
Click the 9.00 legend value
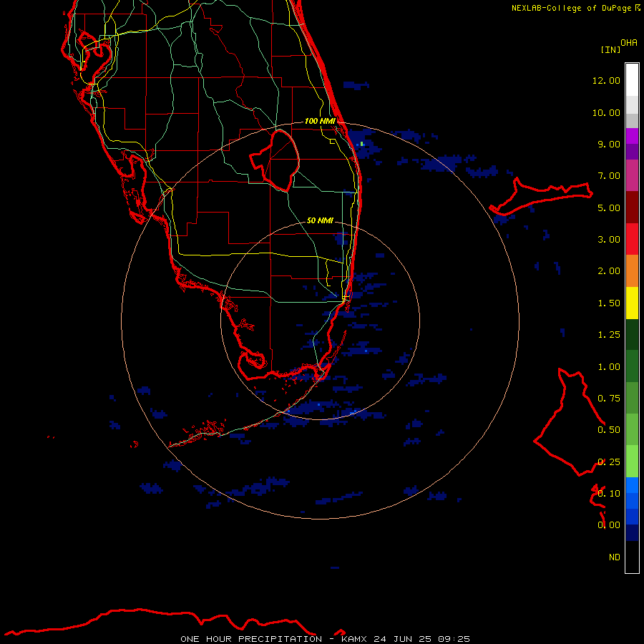[609, 144]
